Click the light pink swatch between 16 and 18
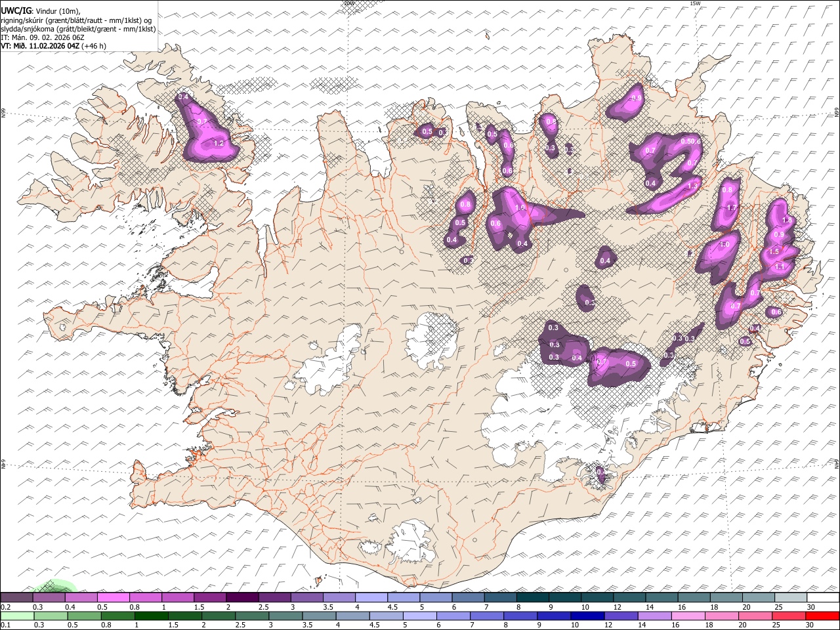840x630 pixels. tap(688, 616)
